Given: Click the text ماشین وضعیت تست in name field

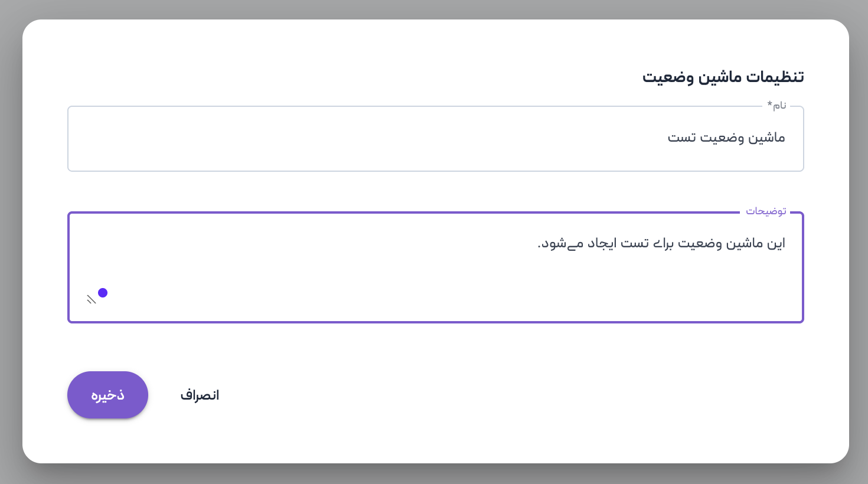Looking at the screenshot, I should click(726, 138).
